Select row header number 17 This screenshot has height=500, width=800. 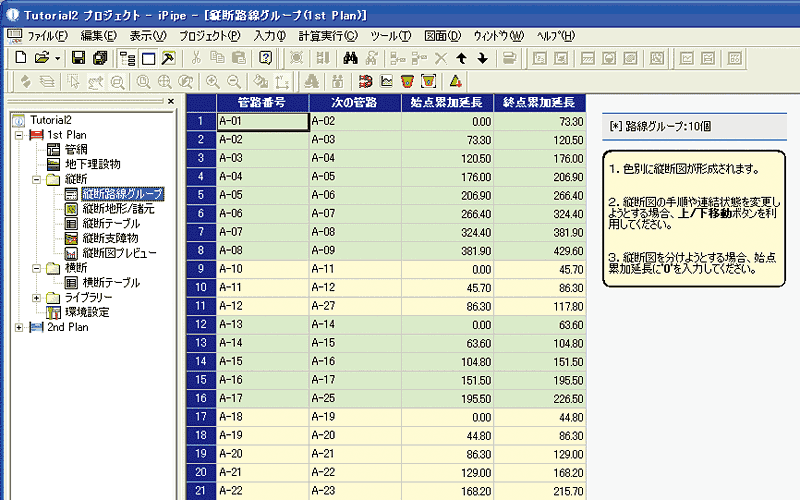[x=201, y=417]
